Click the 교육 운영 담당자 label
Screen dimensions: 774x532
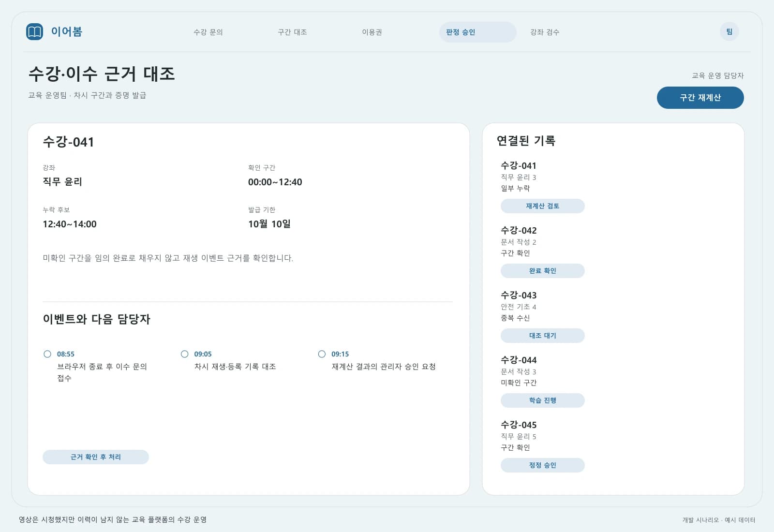click(717, 75)
